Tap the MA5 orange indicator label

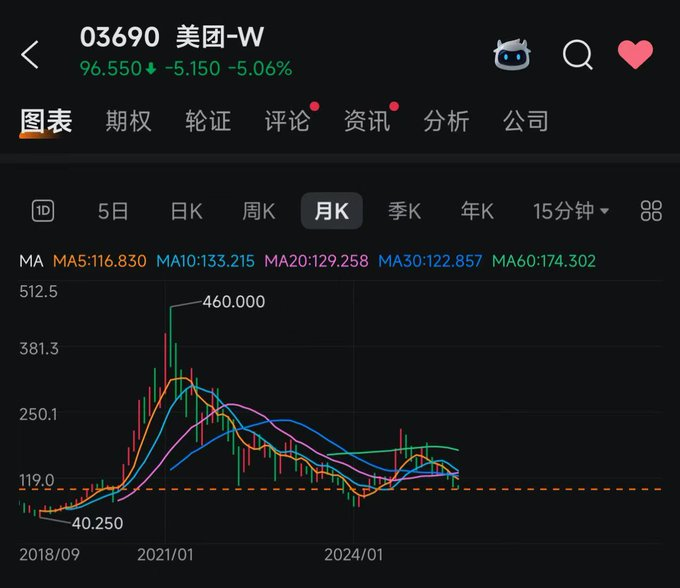(99, 261)
